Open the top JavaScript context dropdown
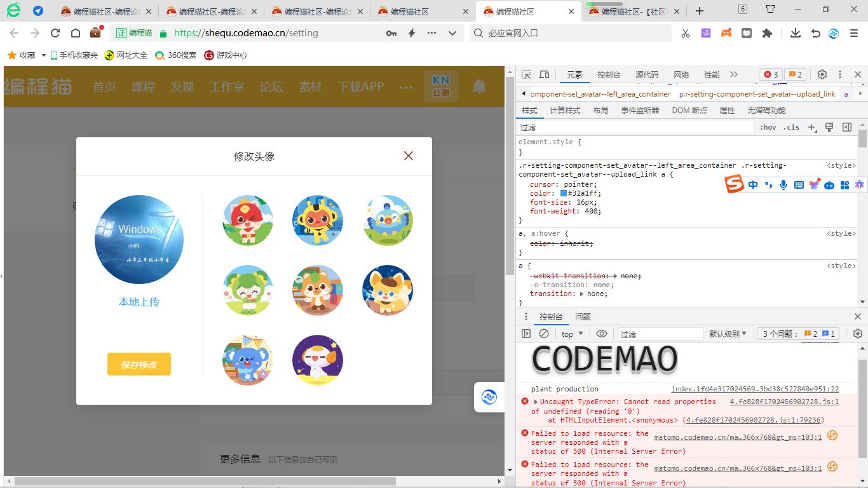 coord(573,334)
